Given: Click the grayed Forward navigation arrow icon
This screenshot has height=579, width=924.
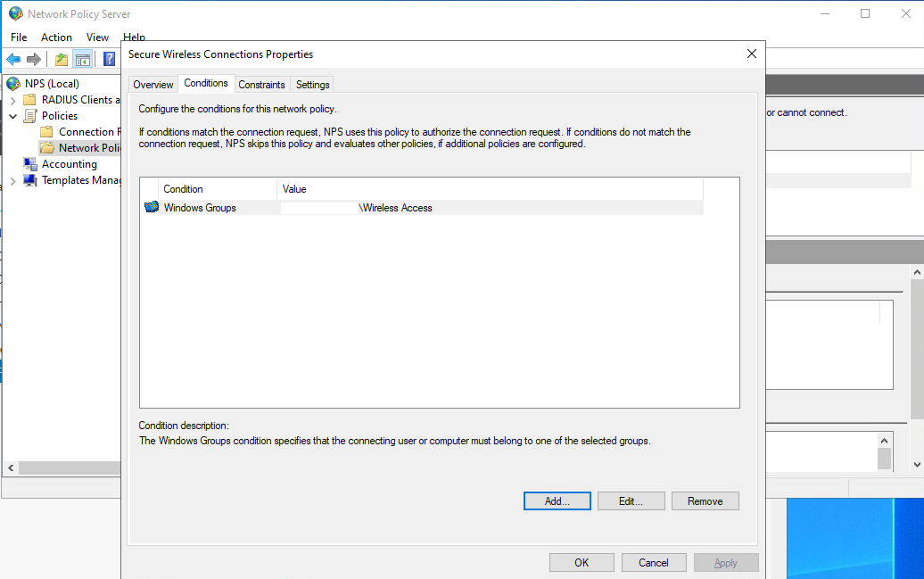Looking at the screenshot, I should pyautogui.click(x=34, y=60).
